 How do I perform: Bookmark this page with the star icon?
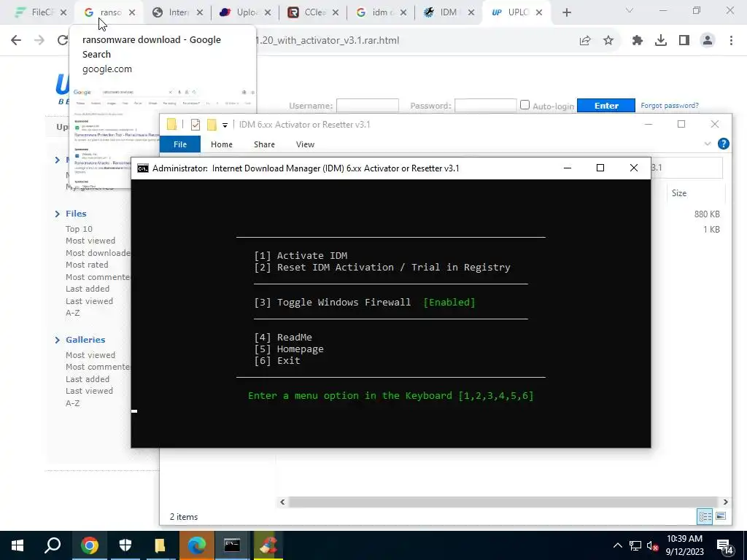tap(608, 41)
